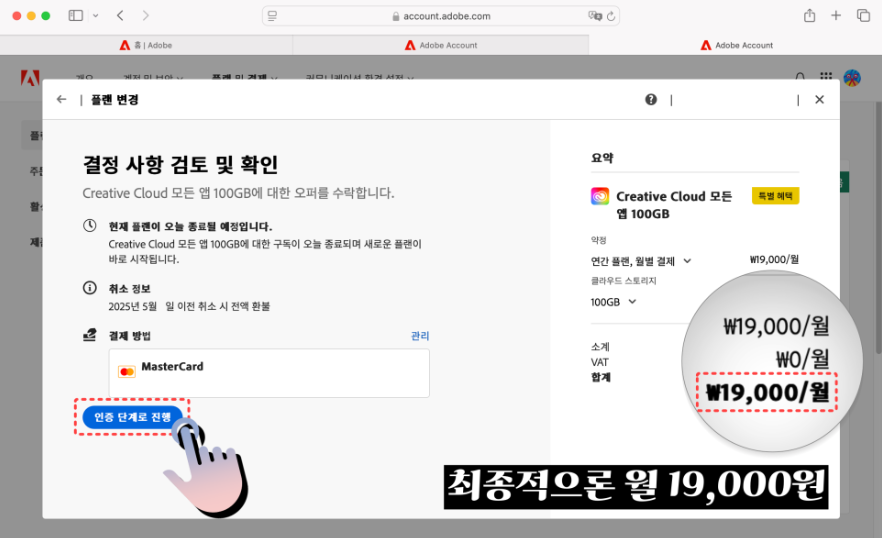
Task: Open the sidebar options chevron in Safari toolbar
Action: (96, 16)
